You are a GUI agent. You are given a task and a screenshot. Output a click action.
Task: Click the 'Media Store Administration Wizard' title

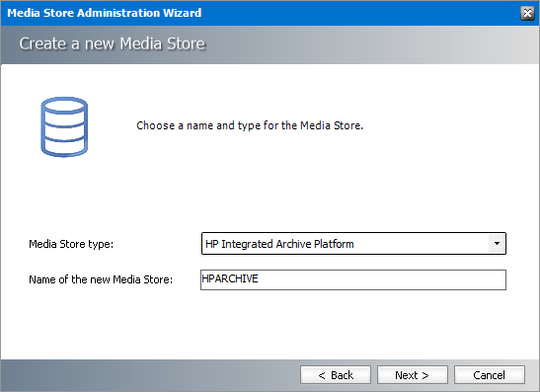pos(105,13)
